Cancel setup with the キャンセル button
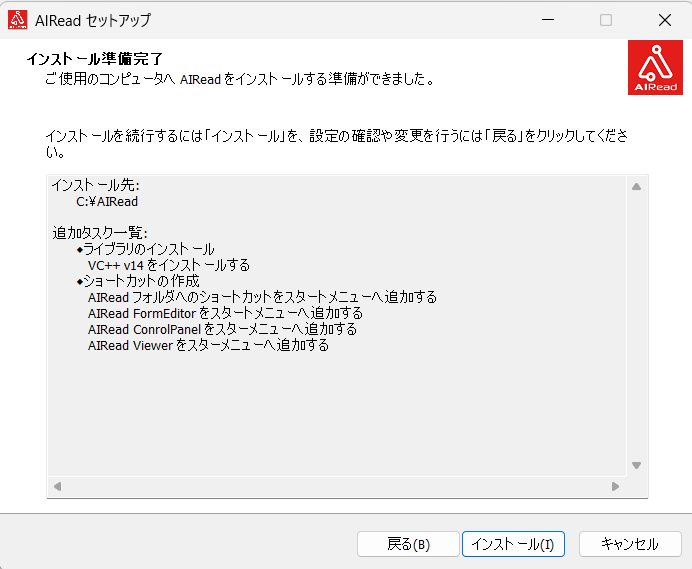This screenshot has height=569, width=692. pyautogui.click(x=629, y=544)
